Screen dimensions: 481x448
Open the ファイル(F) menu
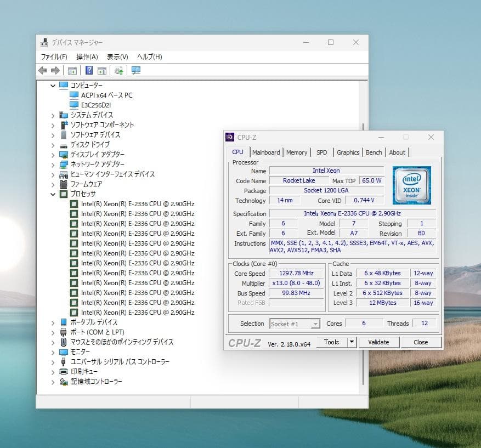54,56
